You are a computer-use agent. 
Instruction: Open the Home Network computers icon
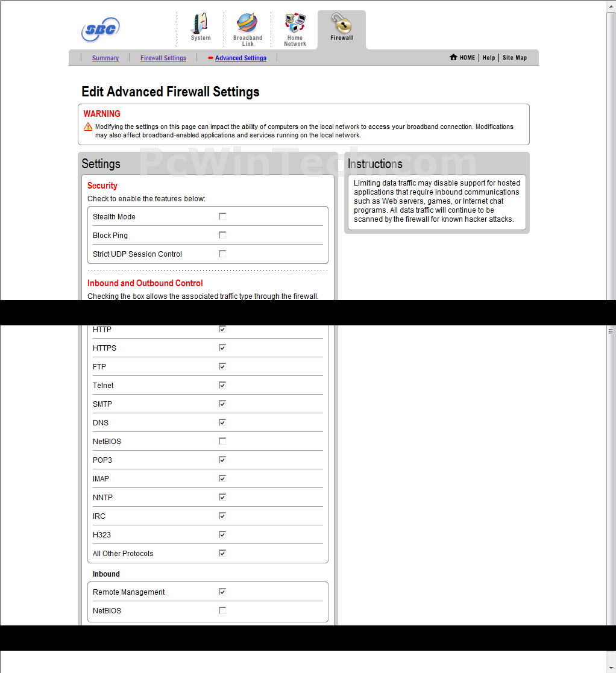tap(295, 23)
